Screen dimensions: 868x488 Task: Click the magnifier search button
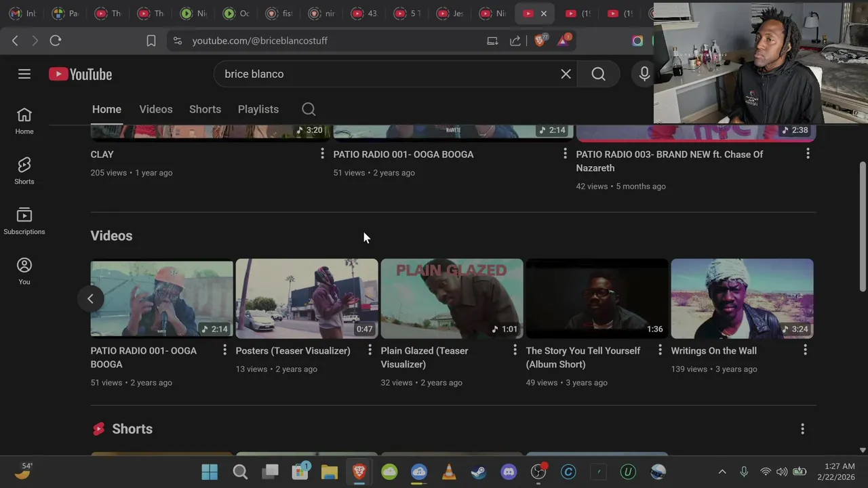598,74
